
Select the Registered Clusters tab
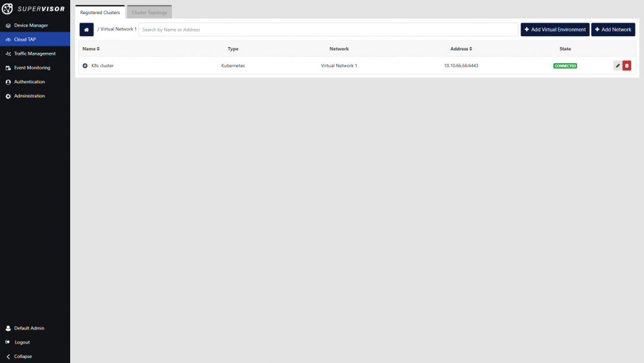[x=100, y=12]
